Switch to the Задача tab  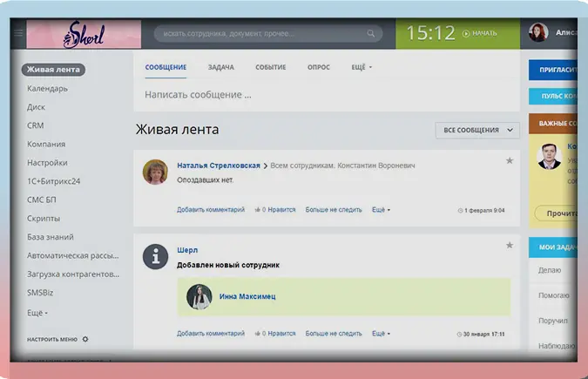[221, 67]
